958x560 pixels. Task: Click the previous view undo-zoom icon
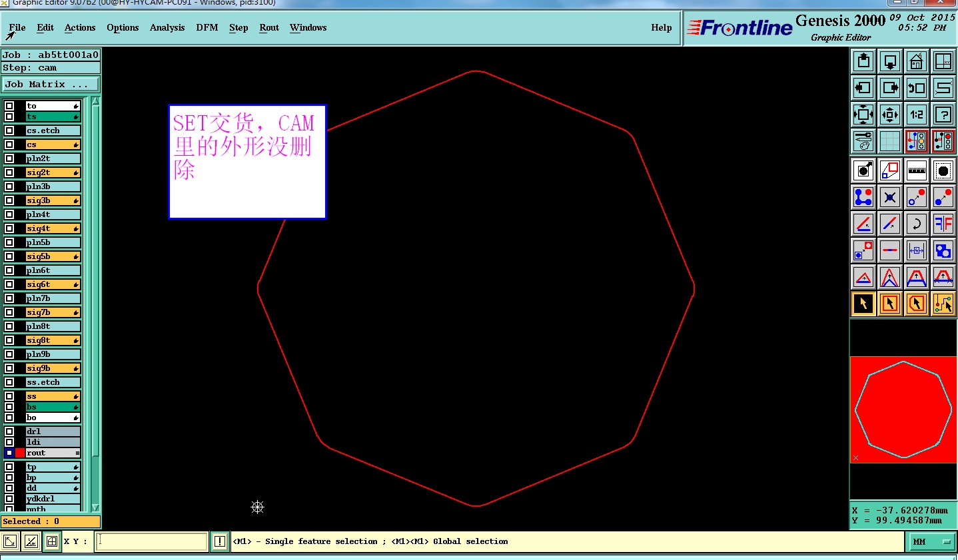pos(917,88)
